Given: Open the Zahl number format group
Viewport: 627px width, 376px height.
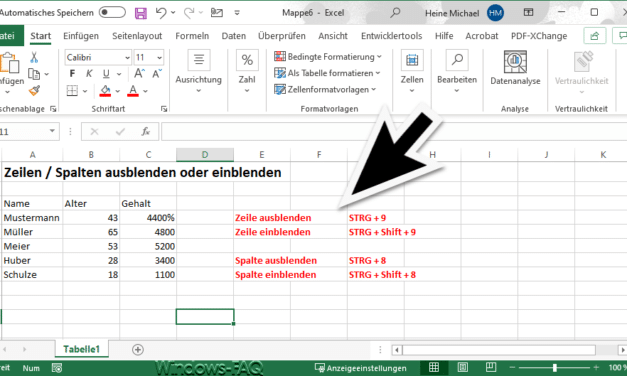Looking at the screenshot, I should tap(247, 72).
